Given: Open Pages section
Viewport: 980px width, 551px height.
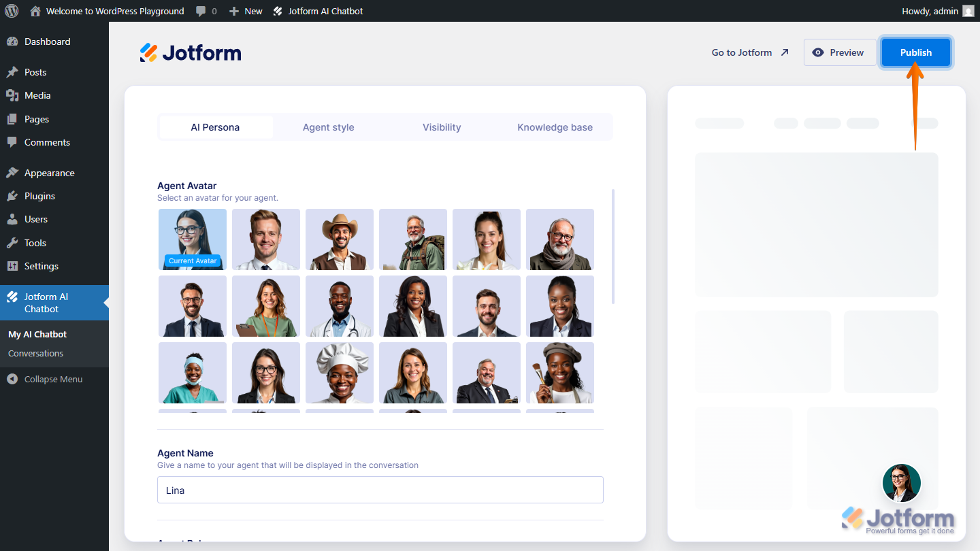Looking at the screenshot, I should pyautogui.click(x=54, y=119).
